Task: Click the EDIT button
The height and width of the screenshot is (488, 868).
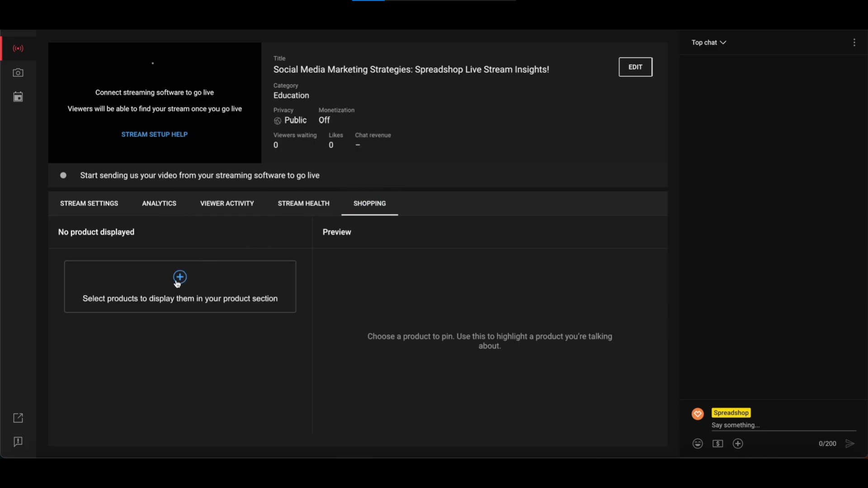Action: (x=635, y=67)
